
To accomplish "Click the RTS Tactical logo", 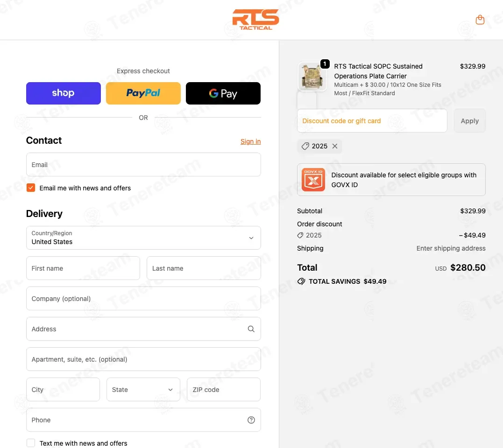I will point(255,20).
